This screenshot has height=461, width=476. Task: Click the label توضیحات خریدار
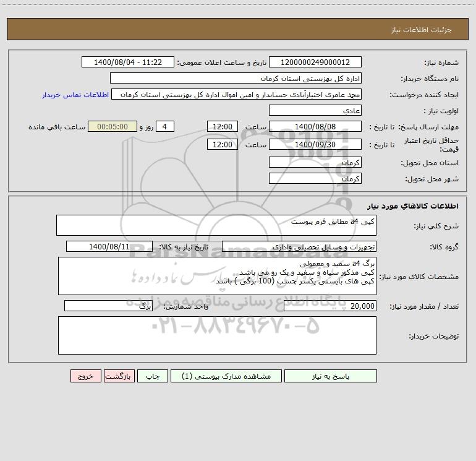click(434, 337)
